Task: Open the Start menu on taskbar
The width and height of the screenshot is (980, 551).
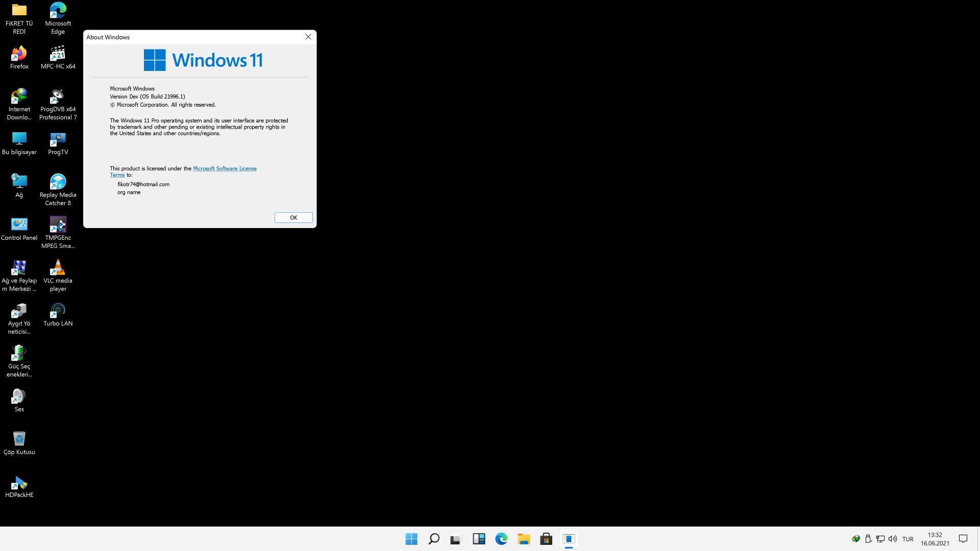Action: [x=411, y=539]
